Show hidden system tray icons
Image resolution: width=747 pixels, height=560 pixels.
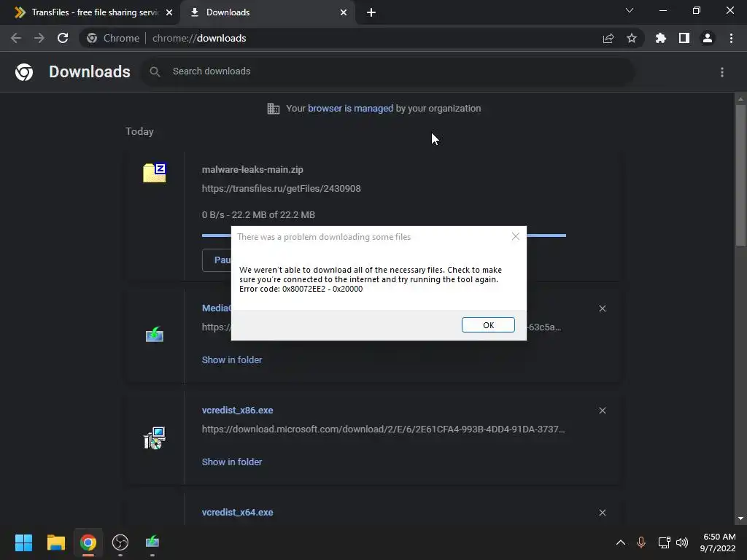tap(621, 542)
